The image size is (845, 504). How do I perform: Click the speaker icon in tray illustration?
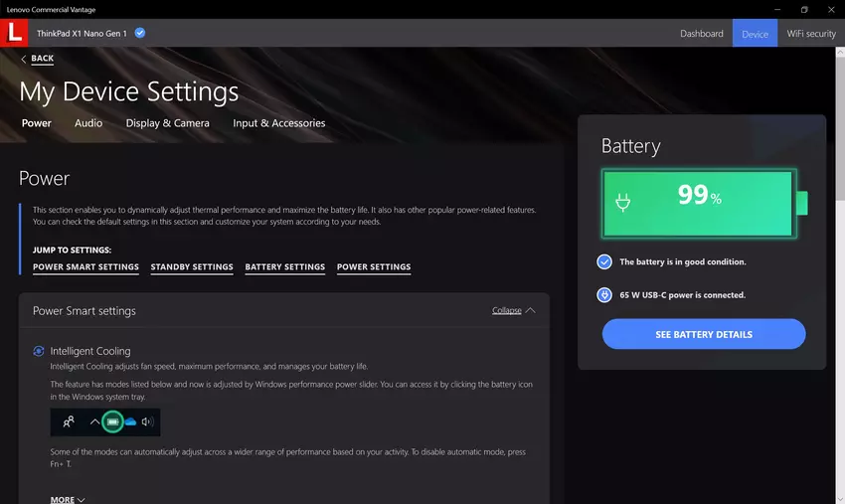pyautogui.click(x=148, y=421)
